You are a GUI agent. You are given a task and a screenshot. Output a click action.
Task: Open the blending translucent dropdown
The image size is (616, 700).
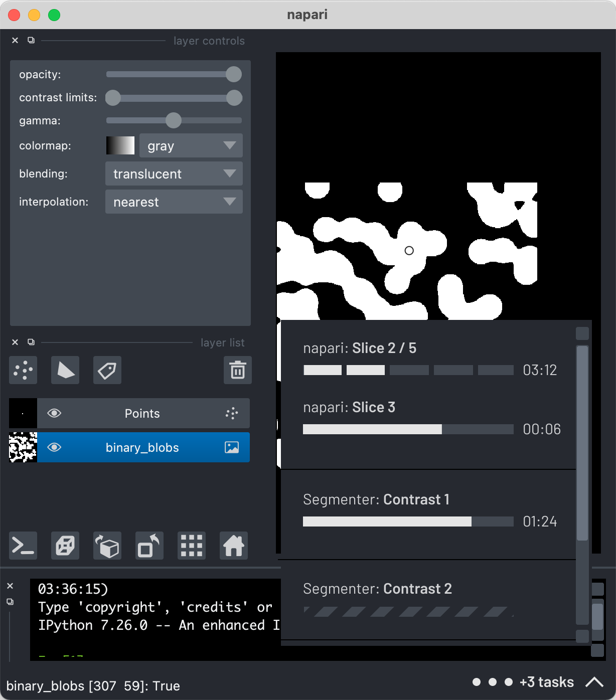pyautogui.click(x=174, y=174)
